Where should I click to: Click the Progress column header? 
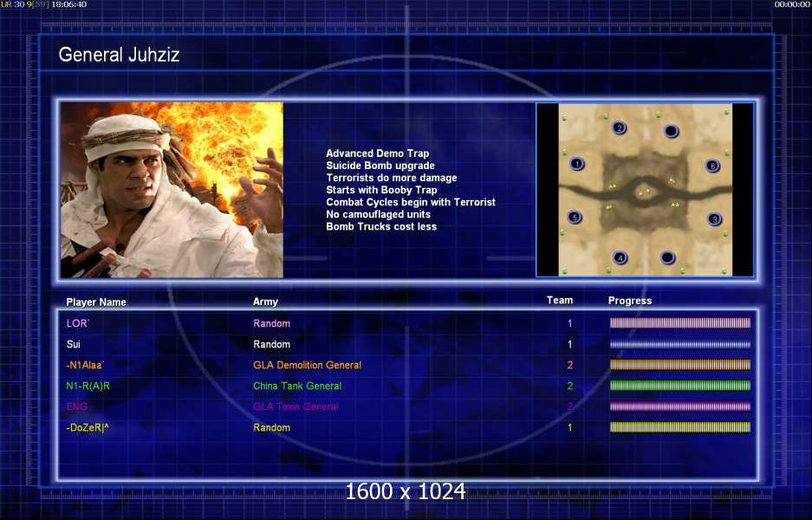(630, 301)
